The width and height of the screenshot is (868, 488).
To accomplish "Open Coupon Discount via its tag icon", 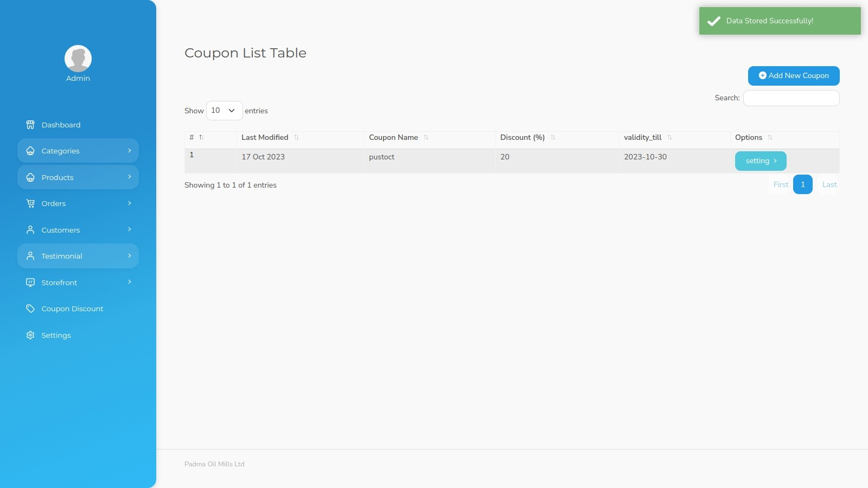I will point(30,308).
